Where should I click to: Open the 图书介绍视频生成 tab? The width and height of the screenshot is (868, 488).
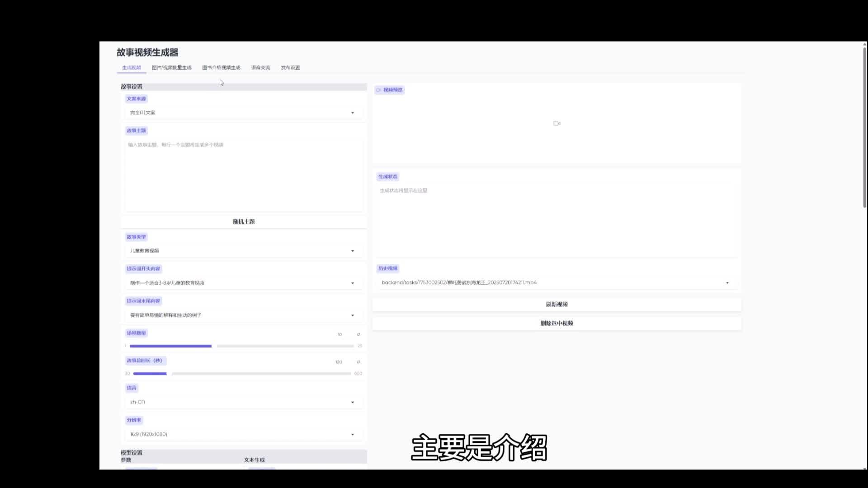tap(221, 68)
